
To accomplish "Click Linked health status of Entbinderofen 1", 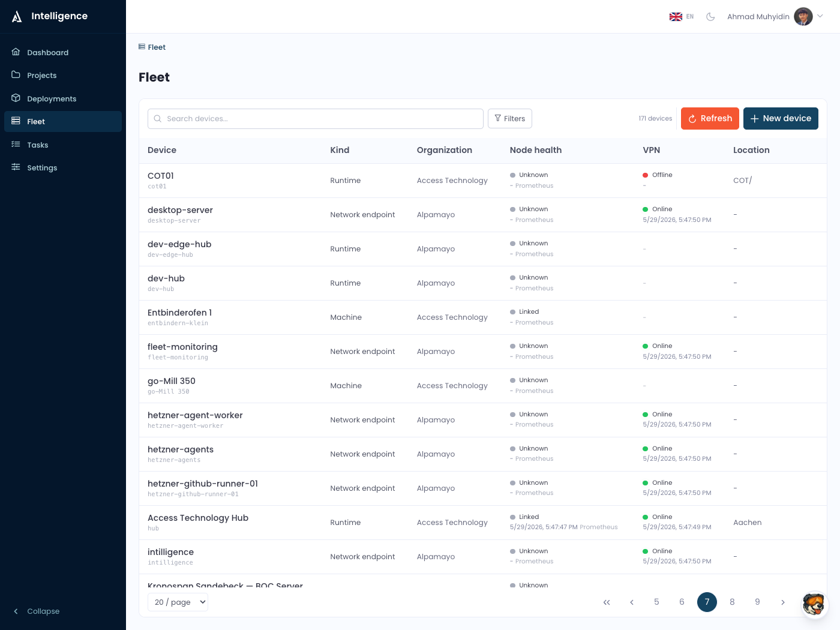I will 524,312.
